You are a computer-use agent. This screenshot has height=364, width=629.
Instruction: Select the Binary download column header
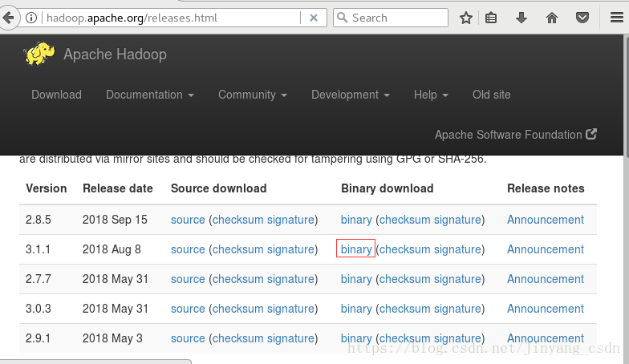tap(387, 188)
